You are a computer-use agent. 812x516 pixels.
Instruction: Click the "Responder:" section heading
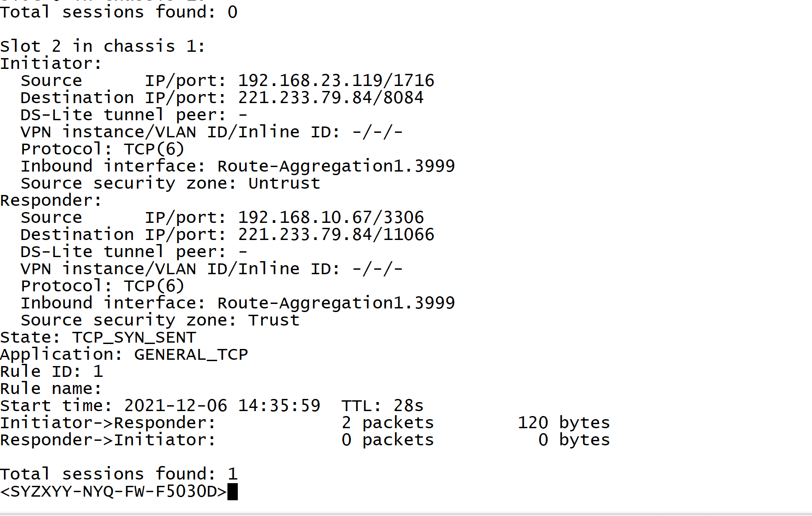[51, 200]
